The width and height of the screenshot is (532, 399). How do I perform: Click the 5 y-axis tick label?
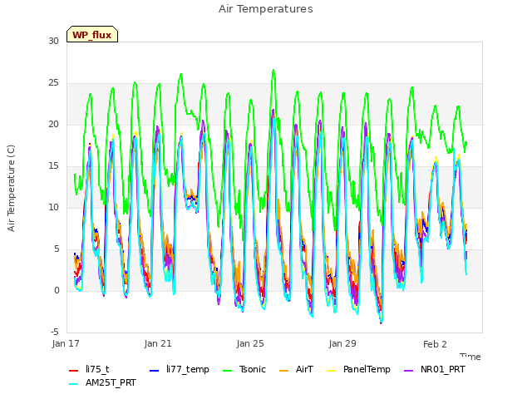point(57,249)
